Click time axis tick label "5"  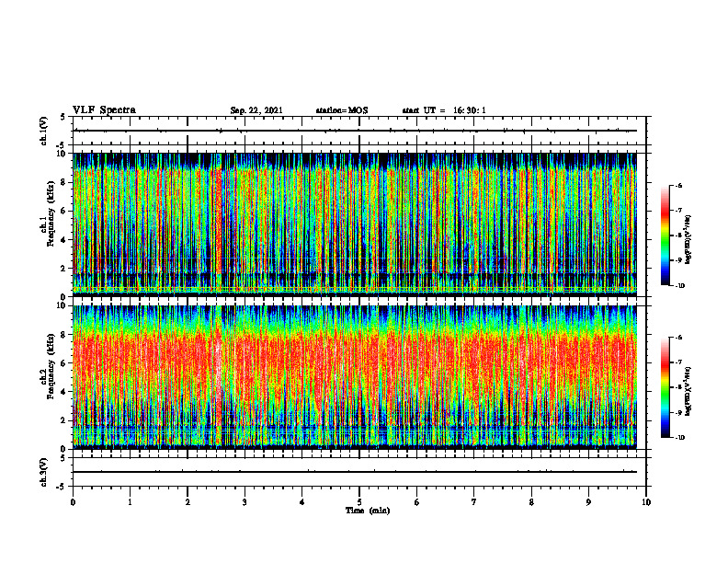pos(359,502)
